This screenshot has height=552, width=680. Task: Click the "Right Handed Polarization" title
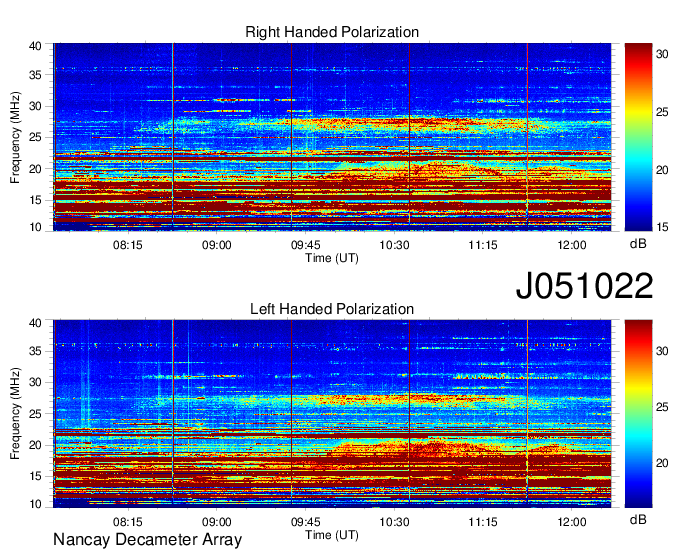pyautogui.click(x=332, y=32)
